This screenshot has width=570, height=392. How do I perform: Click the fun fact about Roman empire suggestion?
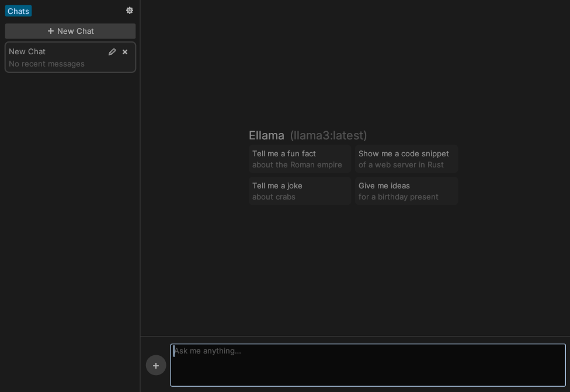[x=300, y=159]
